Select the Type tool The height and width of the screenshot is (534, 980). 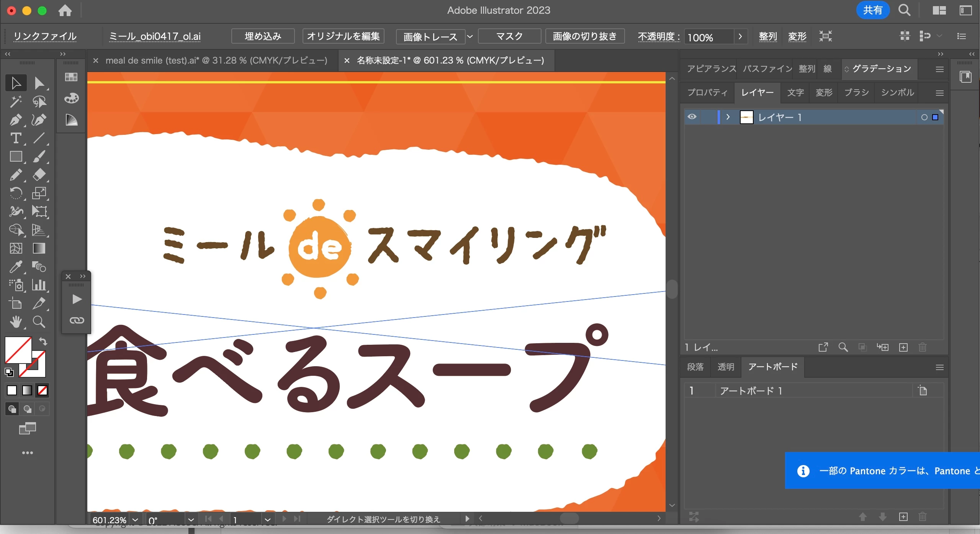pos(15,138)
